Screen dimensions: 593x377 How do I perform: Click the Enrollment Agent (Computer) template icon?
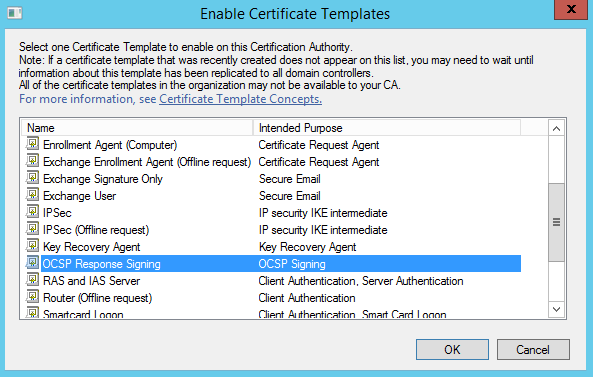tap(33, 144)
